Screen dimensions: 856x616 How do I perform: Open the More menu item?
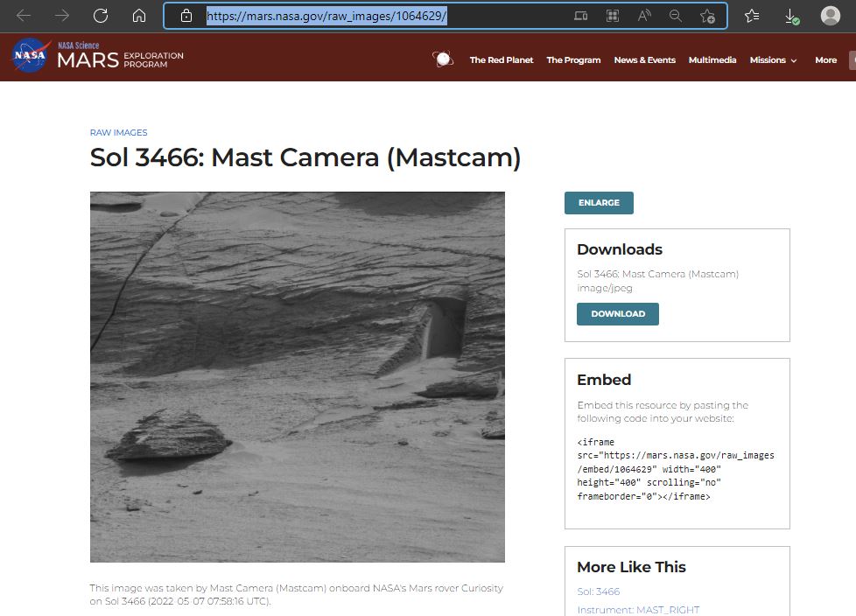[825, 60]
